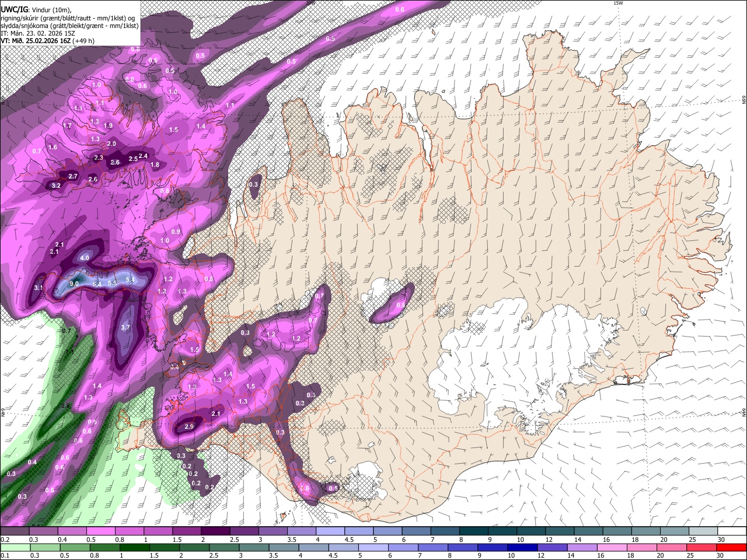
Task: Click the dark teal snow swatch at 8
Action: coord(473,531)
